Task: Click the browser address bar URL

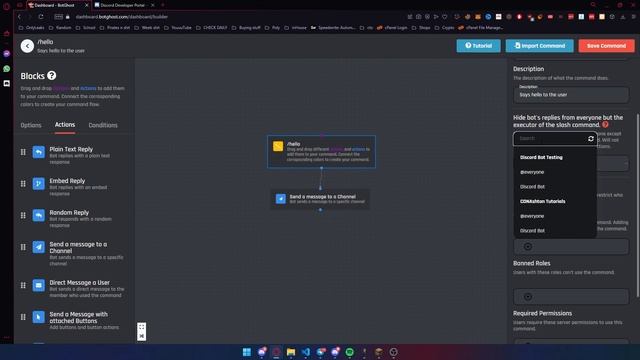Action: pos(122,17)
